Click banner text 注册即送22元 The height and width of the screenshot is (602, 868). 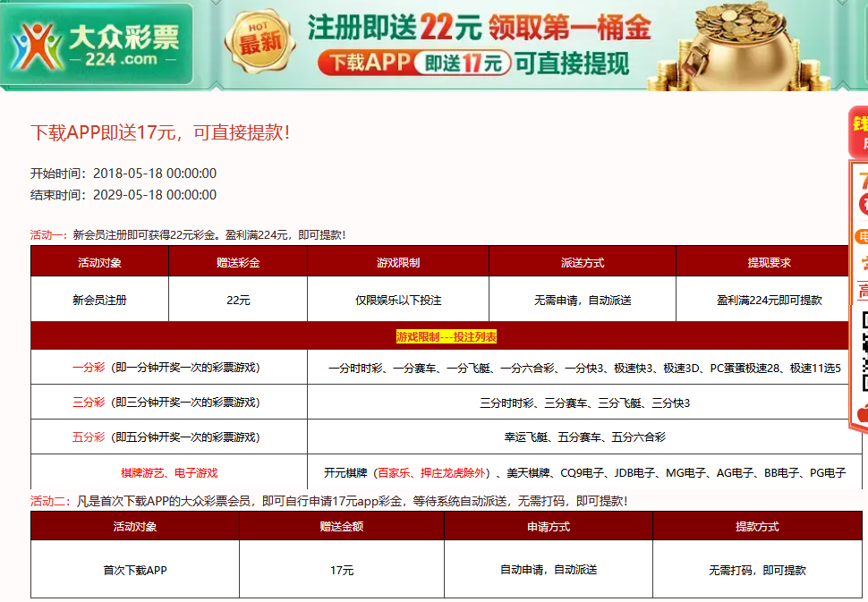pos(394,27)
